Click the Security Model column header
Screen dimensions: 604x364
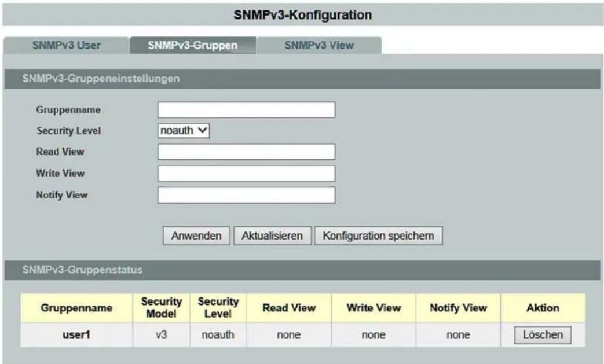pyautogui.click(x=161, y=308)
